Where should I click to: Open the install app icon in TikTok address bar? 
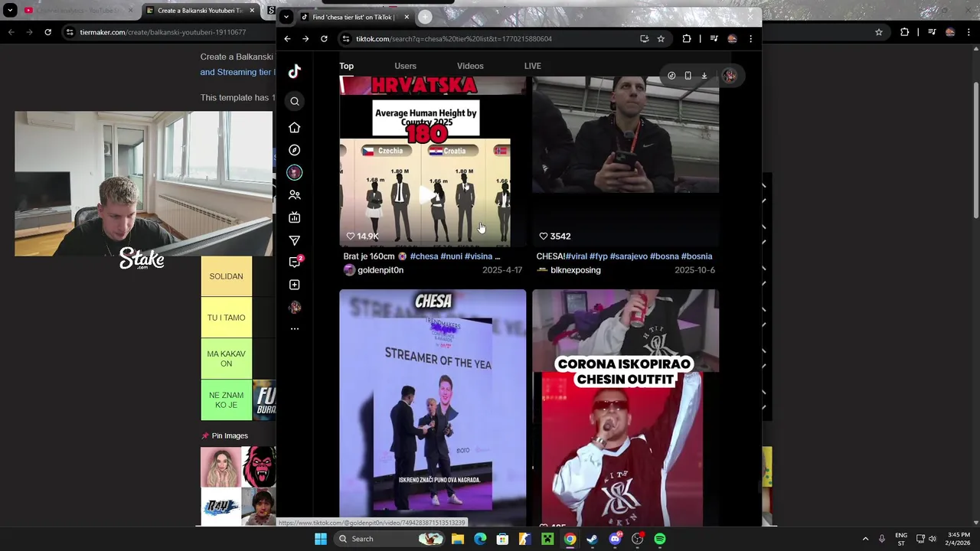tap(645, 39)
